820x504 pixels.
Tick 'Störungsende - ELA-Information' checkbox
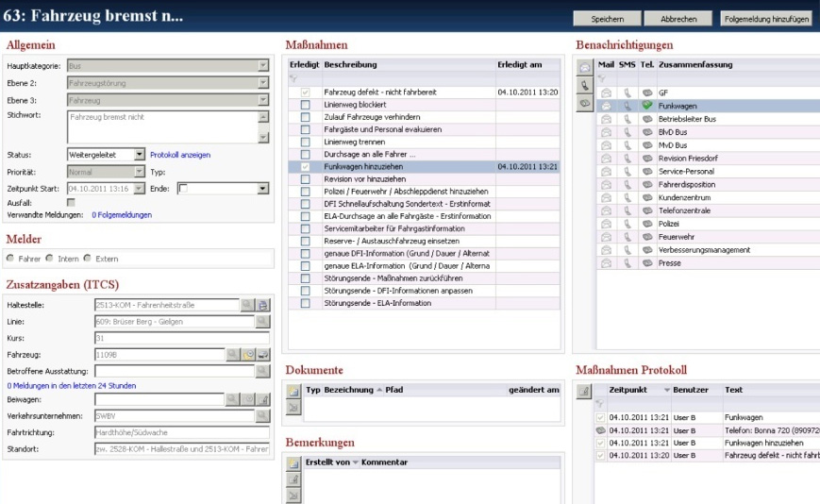[306, 303]
